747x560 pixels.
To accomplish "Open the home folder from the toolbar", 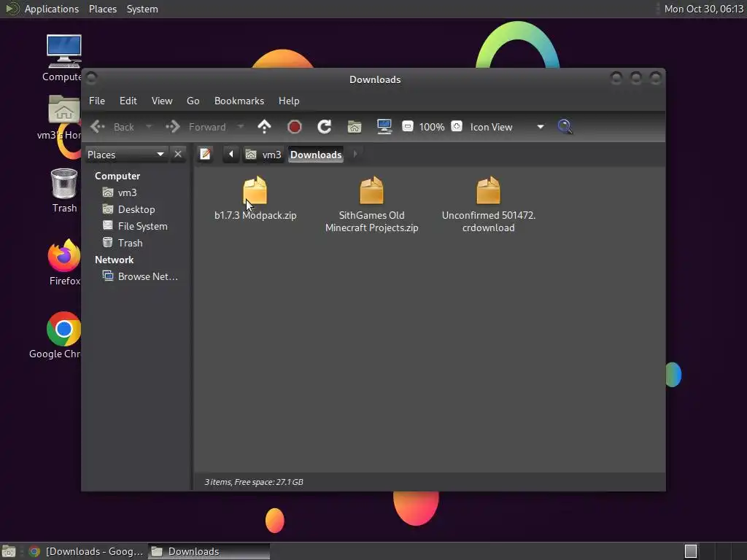I will [355, 127].
